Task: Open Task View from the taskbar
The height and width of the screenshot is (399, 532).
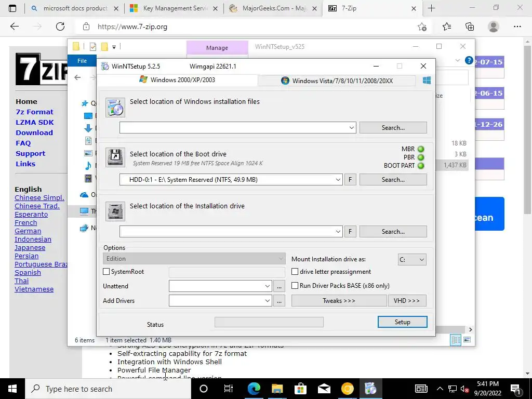Action: 229,389
